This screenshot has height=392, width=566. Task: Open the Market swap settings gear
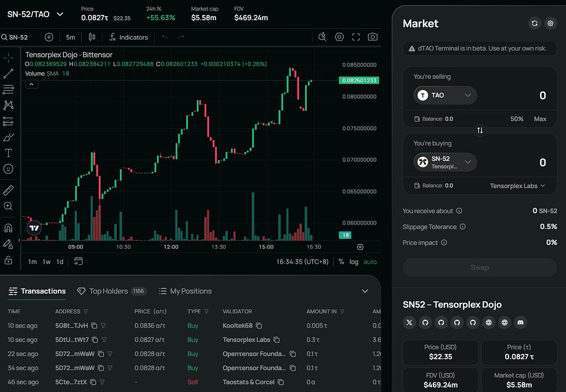(551, 23)
